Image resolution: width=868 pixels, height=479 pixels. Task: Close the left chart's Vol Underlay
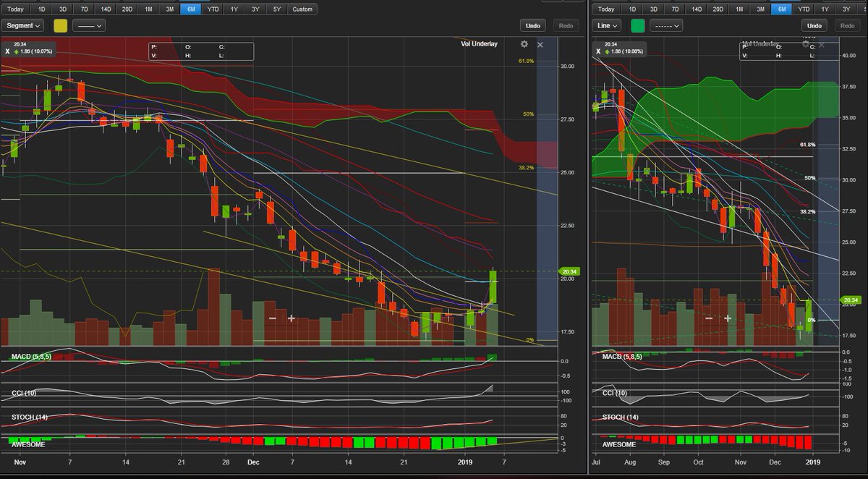[x=540, y=44]
